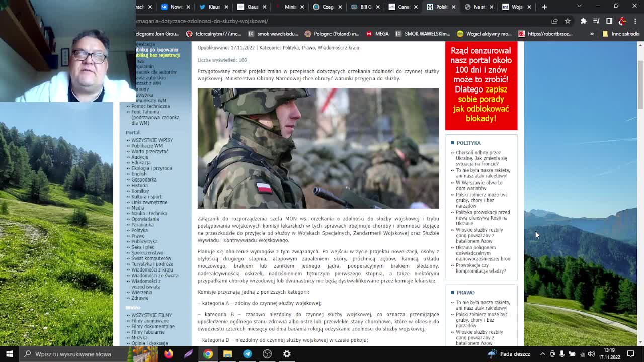Click the Publikuj bez rejestracji link
This screenshot has width=644, height=362.
click(157, 55)
